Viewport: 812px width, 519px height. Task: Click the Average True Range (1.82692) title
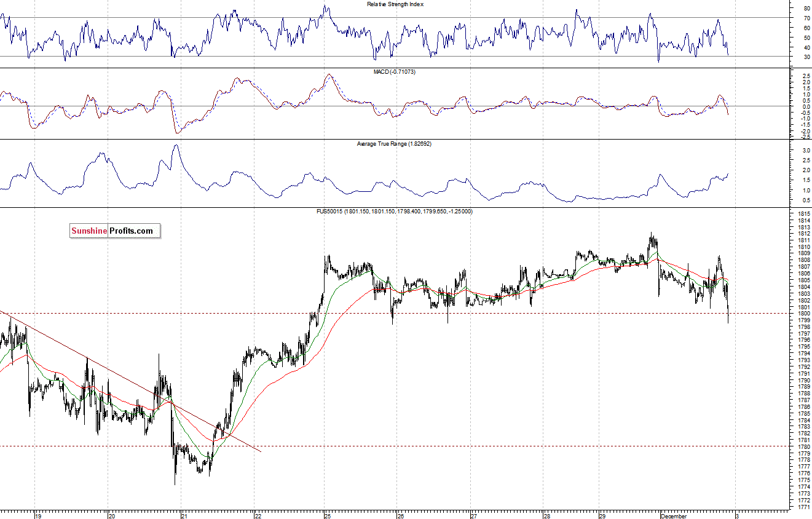(x=395, y=144)
